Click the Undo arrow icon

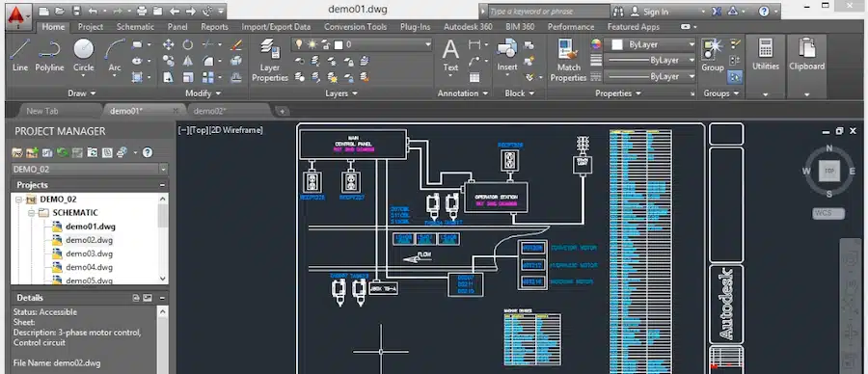point(93,11)
